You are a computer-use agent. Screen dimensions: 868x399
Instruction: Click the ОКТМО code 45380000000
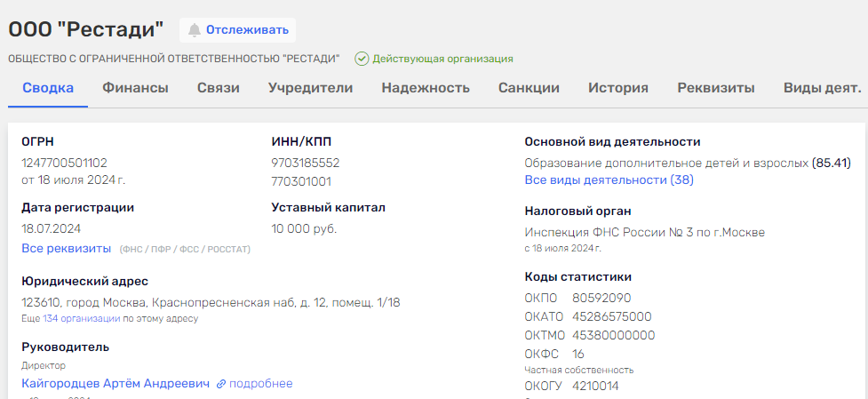pos(613,335)
